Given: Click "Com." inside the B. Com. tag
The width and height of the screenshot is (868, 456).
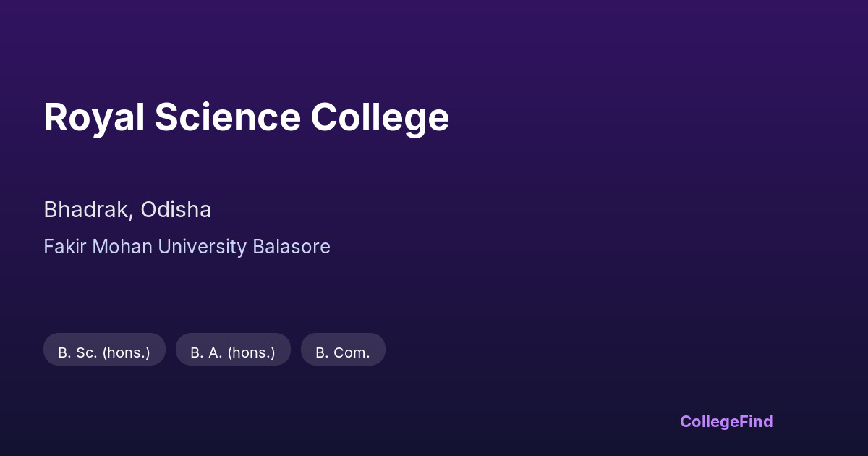Looking at the screenshot, I should pos(352,352).
